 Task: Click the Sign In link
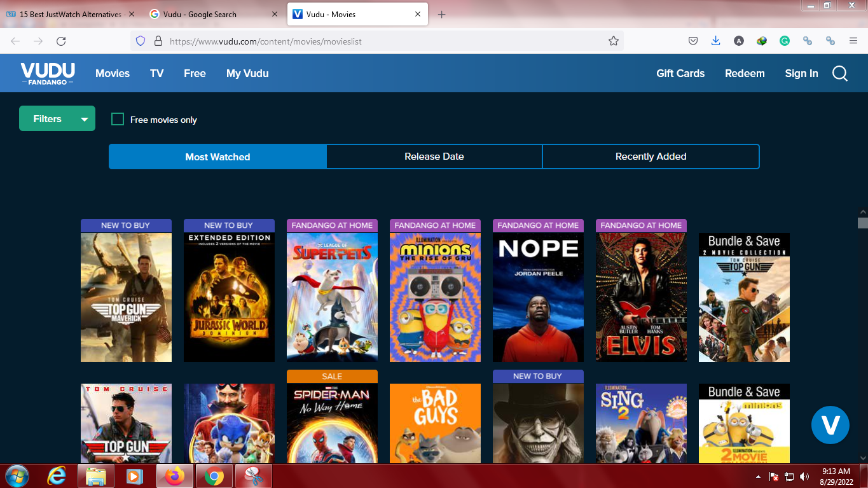click(x=801, y=73)
